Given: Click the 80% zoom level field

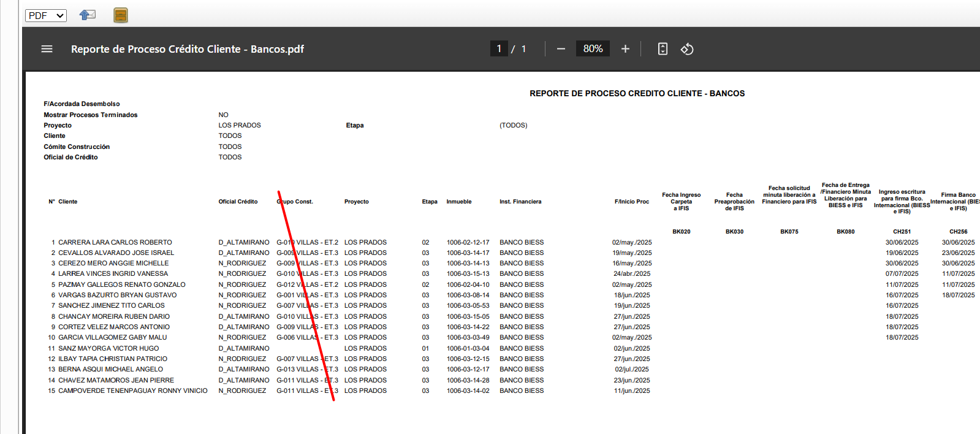Looking at the screenshot, I should (x=593, y=48).
